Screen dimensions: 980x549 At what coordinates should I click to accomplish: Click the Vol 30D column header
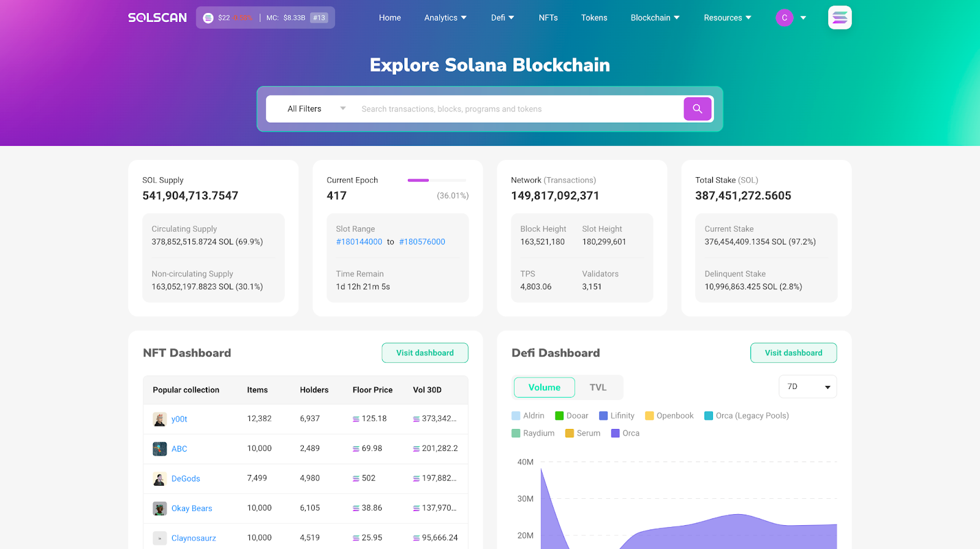tap(427, 390)
